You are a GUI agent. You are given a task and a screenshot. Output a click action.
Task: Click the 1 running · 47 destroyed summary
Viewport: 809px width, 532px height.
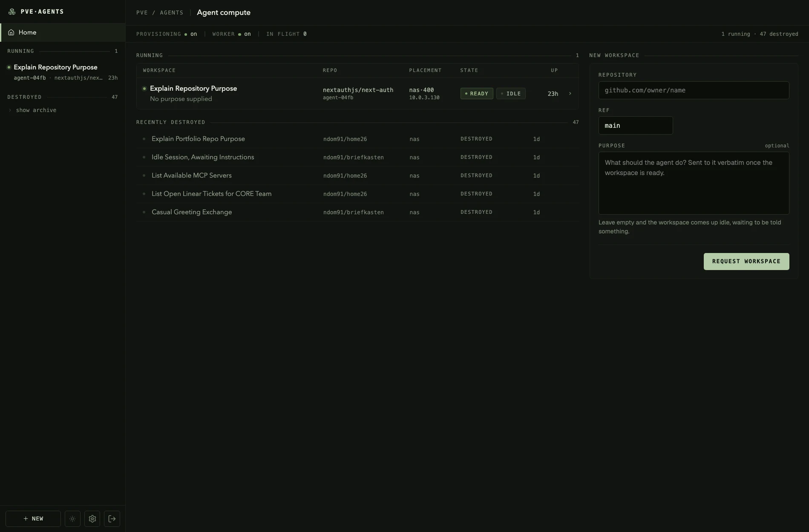[x=760, y=34]
